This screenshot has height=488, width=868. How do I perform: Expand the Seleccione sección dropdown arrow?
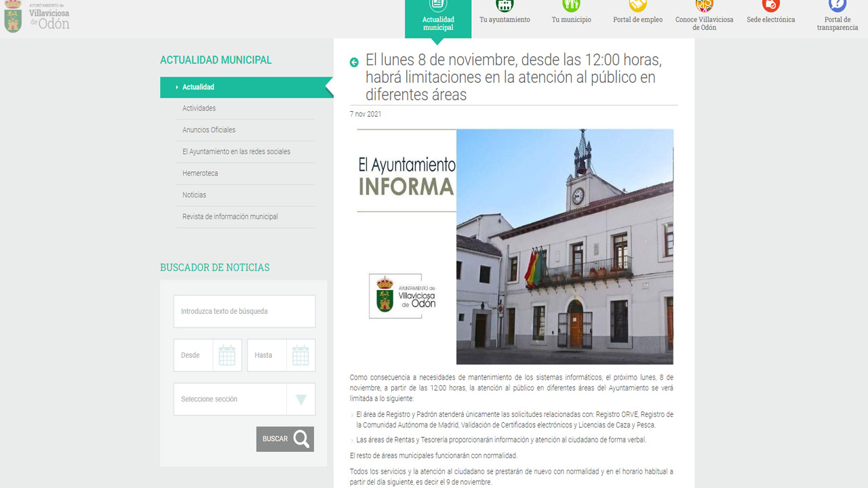click(x=300, y=399)
